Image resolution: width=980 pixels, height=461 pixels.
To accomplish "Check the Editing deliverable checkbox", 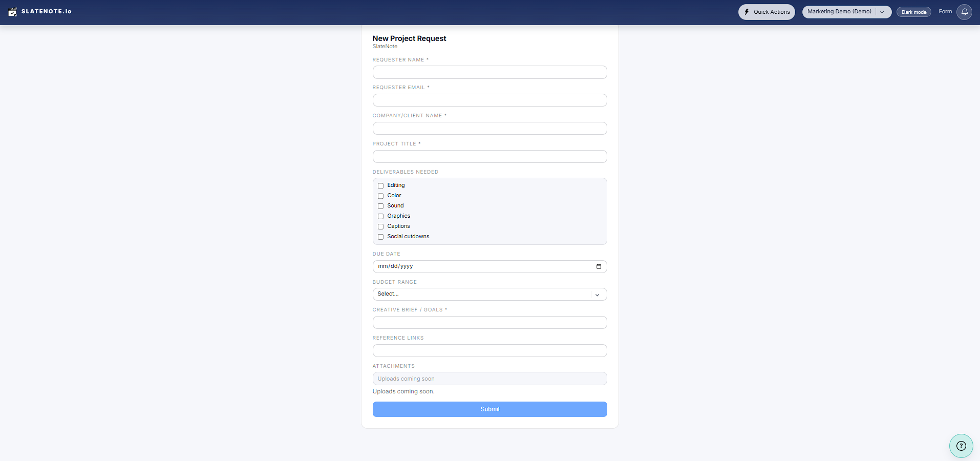I will point(380,185).
